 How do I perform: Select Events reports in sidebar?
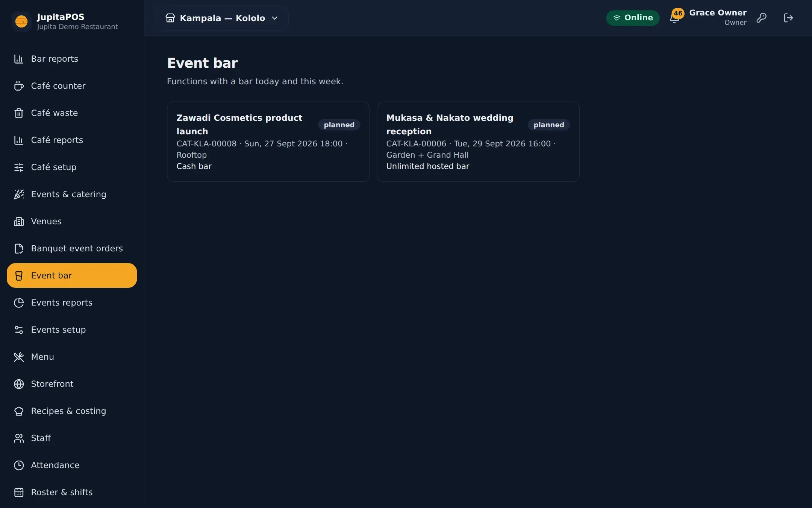(x=72, y=303)
